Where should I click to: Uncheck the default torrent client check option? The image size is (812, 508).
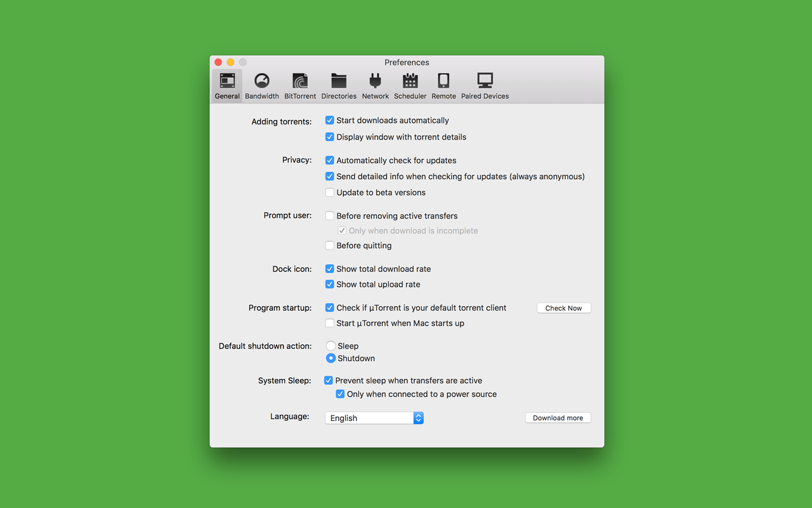click(x=330, y=307)
